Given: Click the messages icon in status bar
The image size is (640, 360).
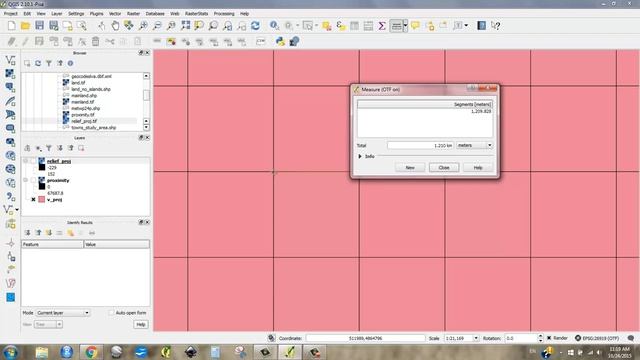Looking at the screenshot, I should tap(631, 338).
